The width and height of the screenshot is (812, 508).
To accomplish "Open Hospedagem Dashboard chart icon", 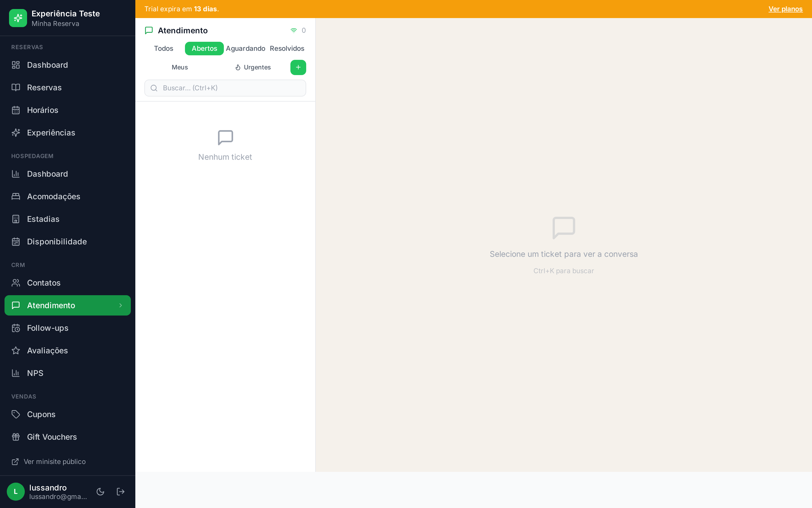I will (x=16, y=174).
